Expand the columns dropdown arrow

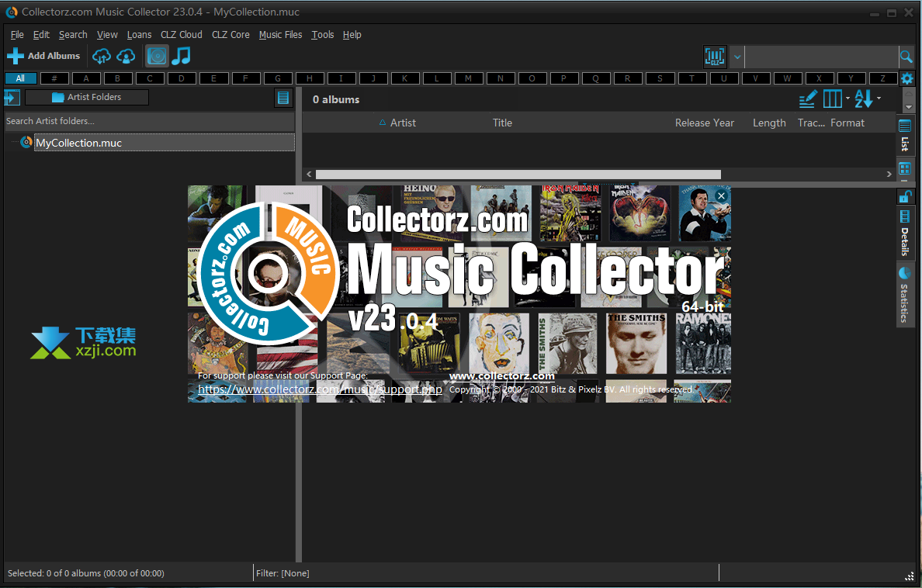pyautogui.click(x=847, y=99)
